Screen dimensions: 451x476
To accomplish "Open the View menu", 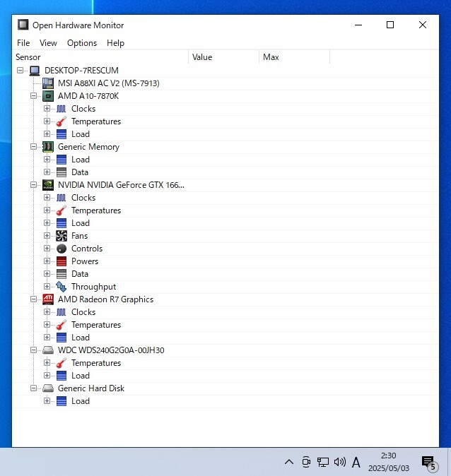I will [48, 43].
